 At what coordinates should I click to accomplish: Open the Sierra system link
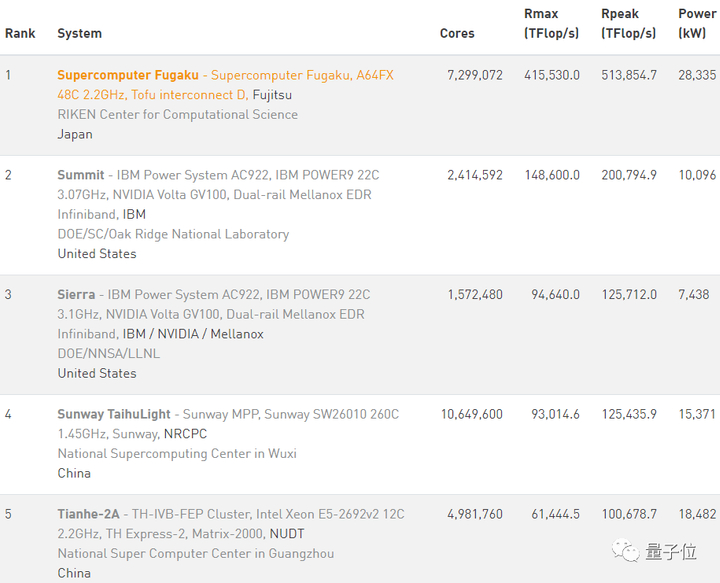click(x=76, y=295)
